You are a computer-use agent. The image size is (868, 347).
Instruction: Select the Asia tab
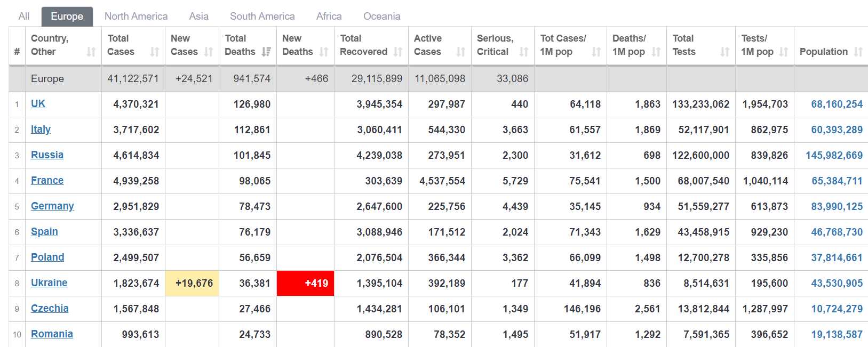tap(198, 17)
